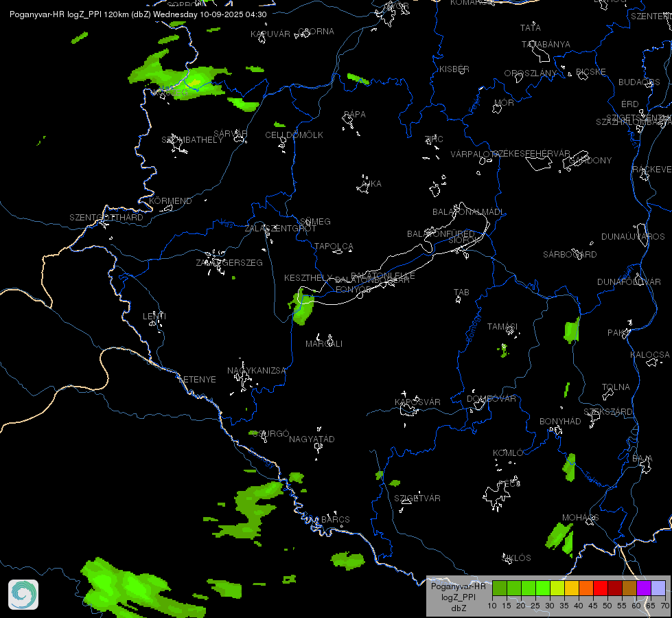Click the PÁPA city label
The height and width of the screenshot is (618, 672).
pos(355,115)
